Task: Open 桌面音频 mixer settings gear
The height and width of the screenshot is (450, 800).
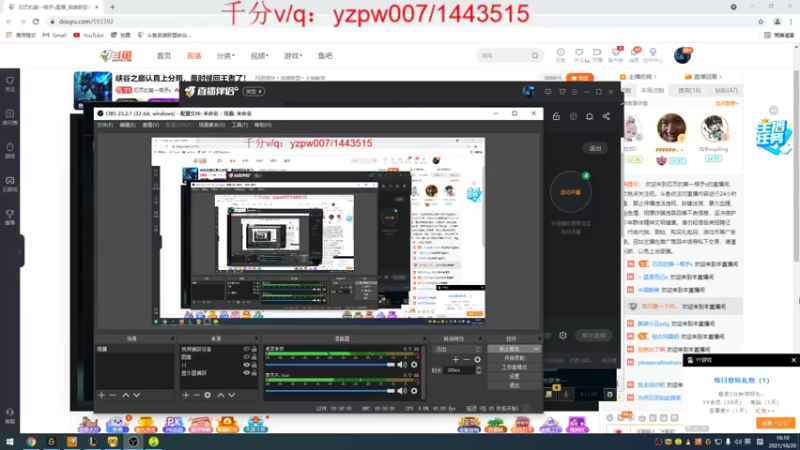Action: [414, 364]
